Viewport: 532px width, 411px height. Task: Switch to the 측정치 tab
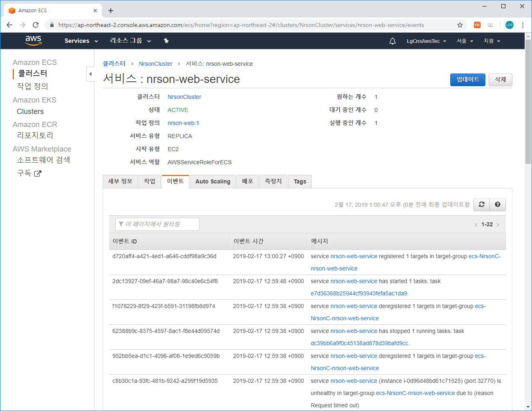click(x=273, y=181)
